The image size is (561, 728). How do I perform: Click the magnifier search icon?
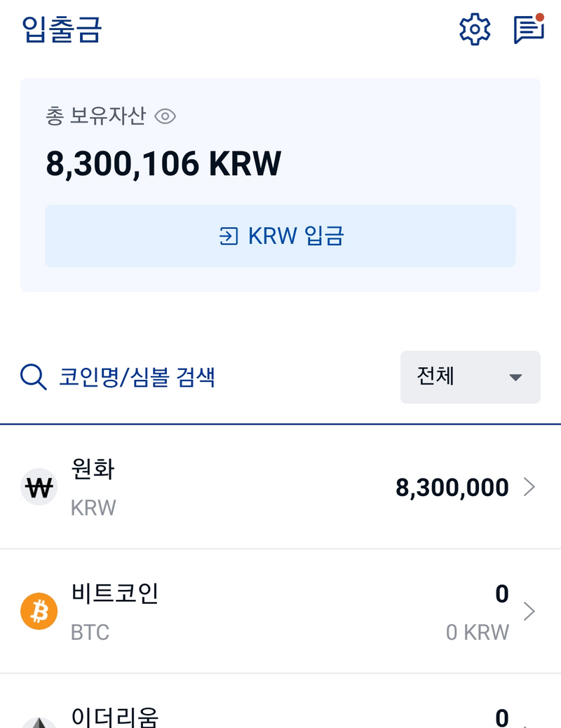(33, 377)
